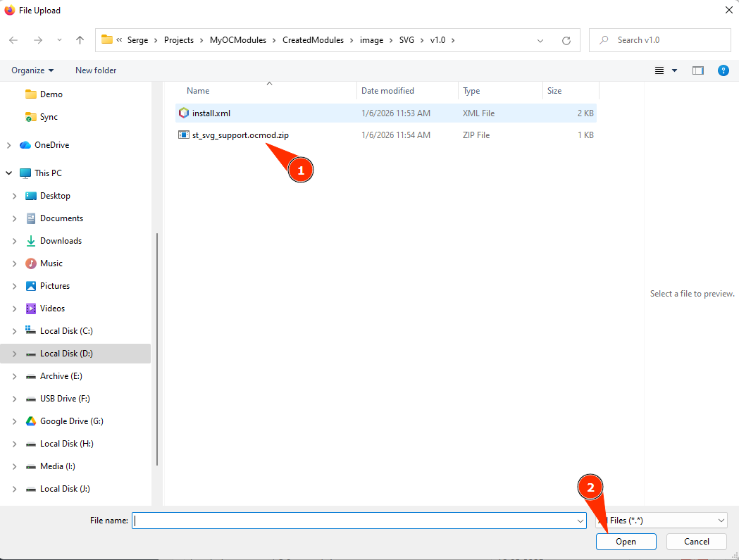Go to image folder breadcrumb
739x560 pixels.
(x=371, y=40)
